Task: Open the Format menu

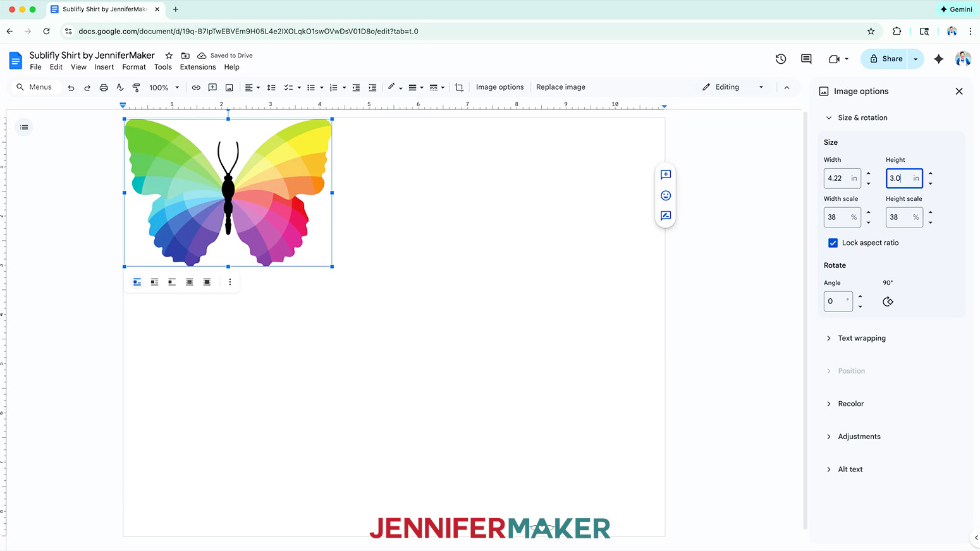Action: pos(134,67)
